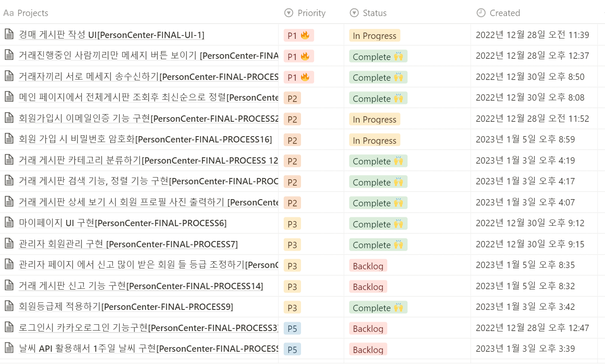Click the P1 fire priority tag on the first row
Viewport: 605px width, 364px height.
298,36
